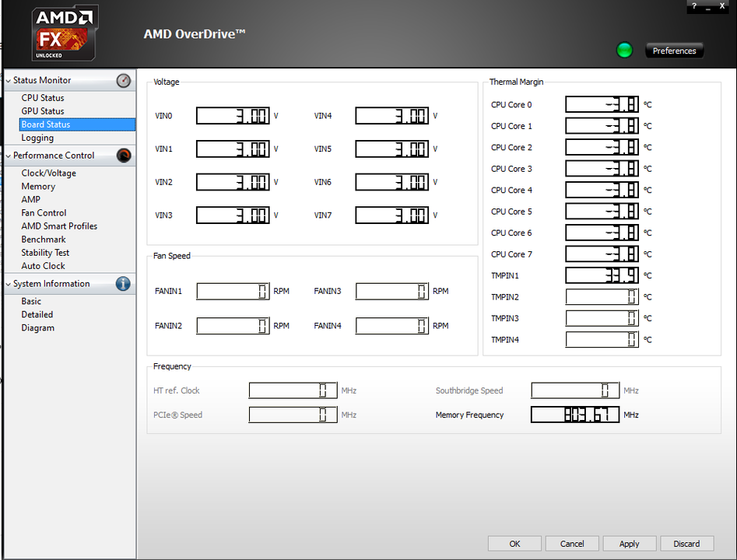This screenshot has width=737, height=560.
Task: Click the green status indicator light
Action: [x=624, y=51]
